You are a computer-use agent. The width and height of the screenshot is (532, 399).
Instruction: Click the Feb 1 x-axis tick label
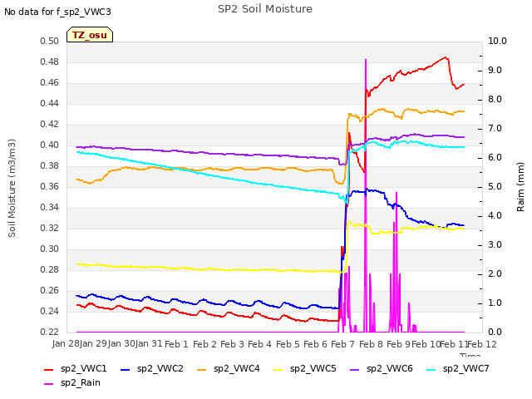point(176,344)
